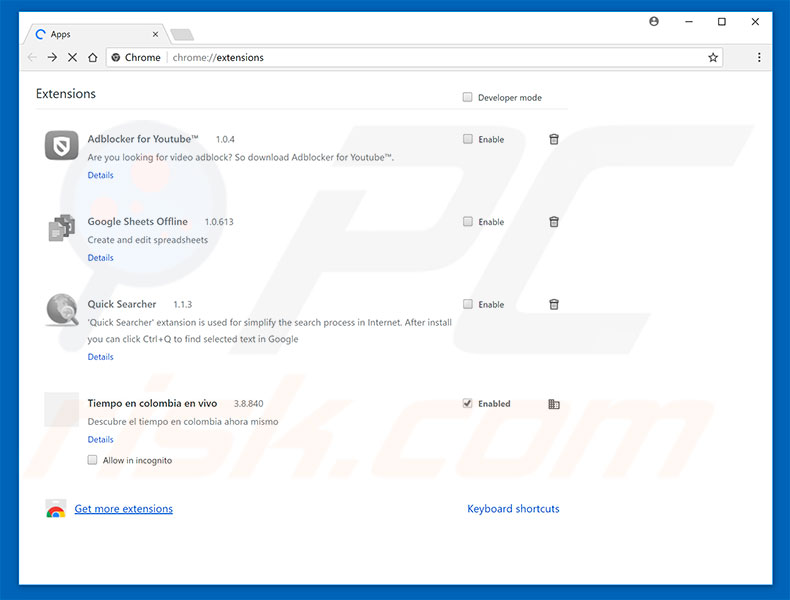Click Get more extensions link
The width and height of the screenshot is (790, 600).
123,509
